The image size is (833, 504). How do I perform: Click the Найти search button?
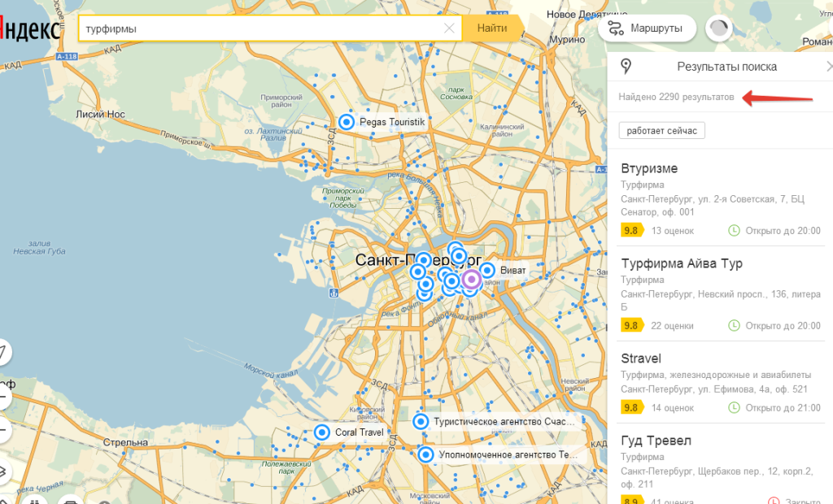point(492,28)
